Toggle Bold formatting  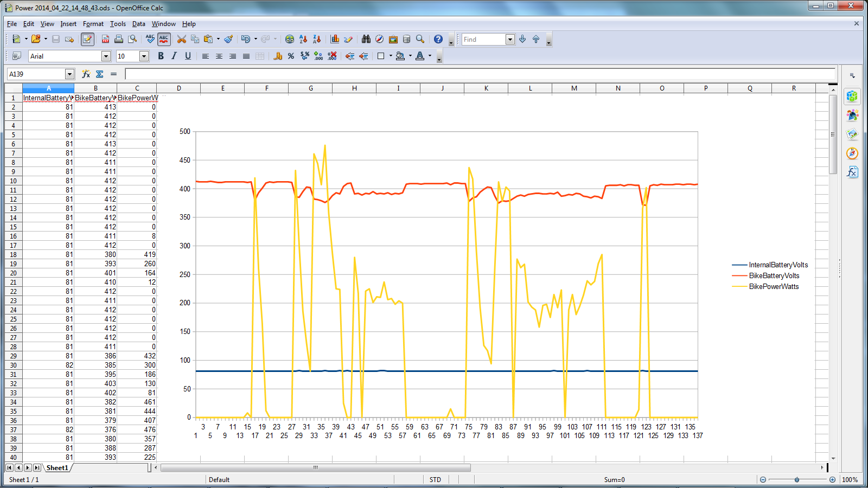(x=161, y=56)
